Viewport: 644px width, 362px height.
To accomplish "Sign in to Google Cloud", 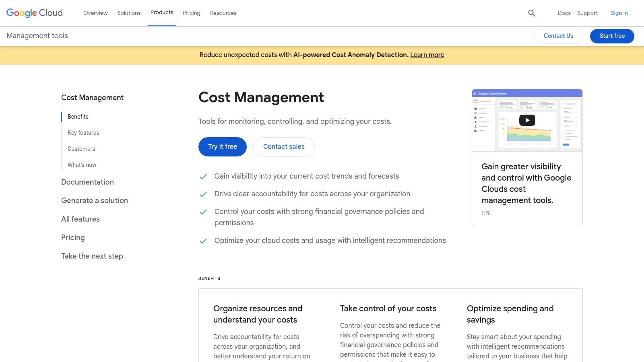I will 619,13.
